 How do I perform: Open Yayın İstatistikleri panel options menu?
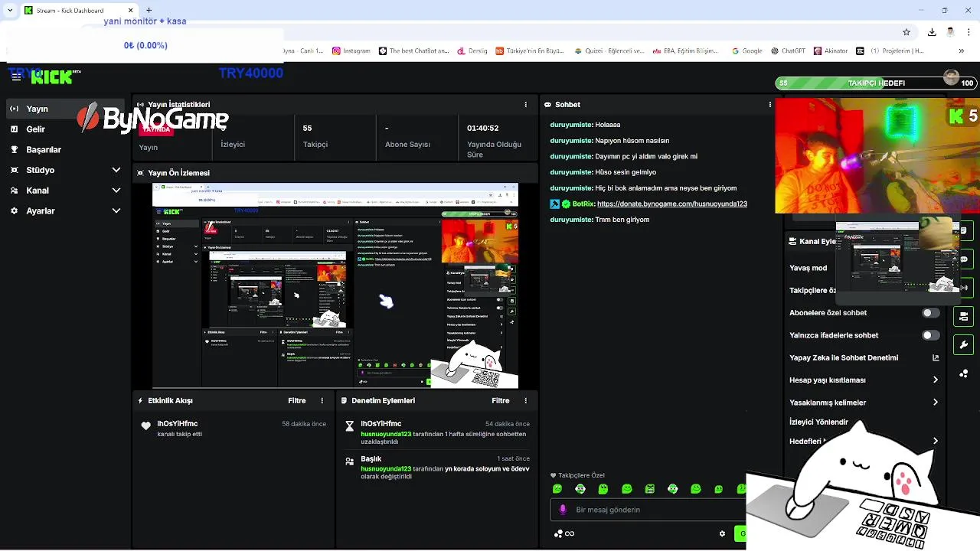525,104
